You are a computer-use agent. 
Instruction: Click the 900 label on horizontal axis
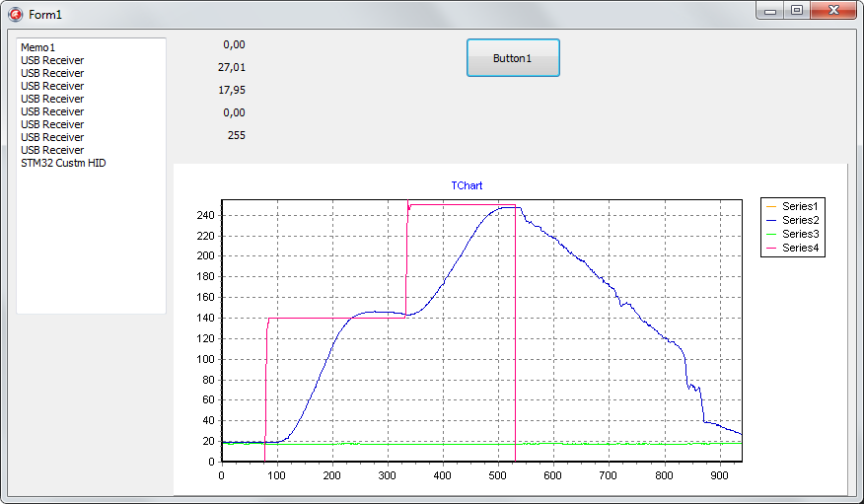pos(720,475)
